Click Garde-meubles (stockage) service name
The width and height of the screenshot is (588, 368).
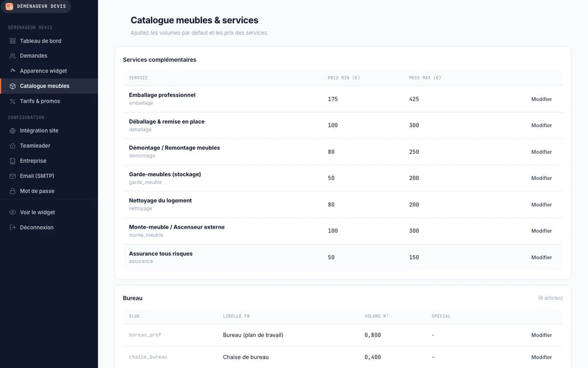click(x=165, y=174)
